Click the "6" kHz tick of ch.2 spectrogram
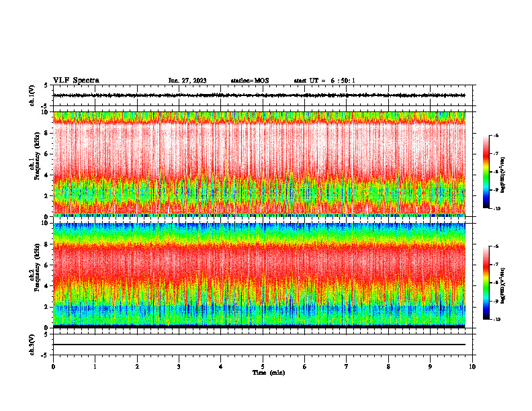This screenshot has width=532, height=411. pyautogui.click(x=46, y=265)
